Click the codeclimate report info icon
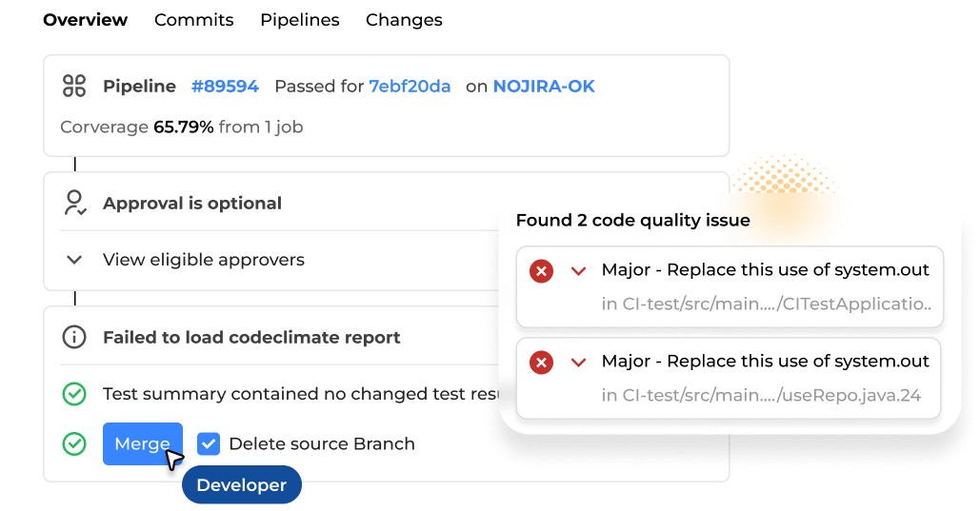This screenshot has width=980, height=511. (73, 337)
